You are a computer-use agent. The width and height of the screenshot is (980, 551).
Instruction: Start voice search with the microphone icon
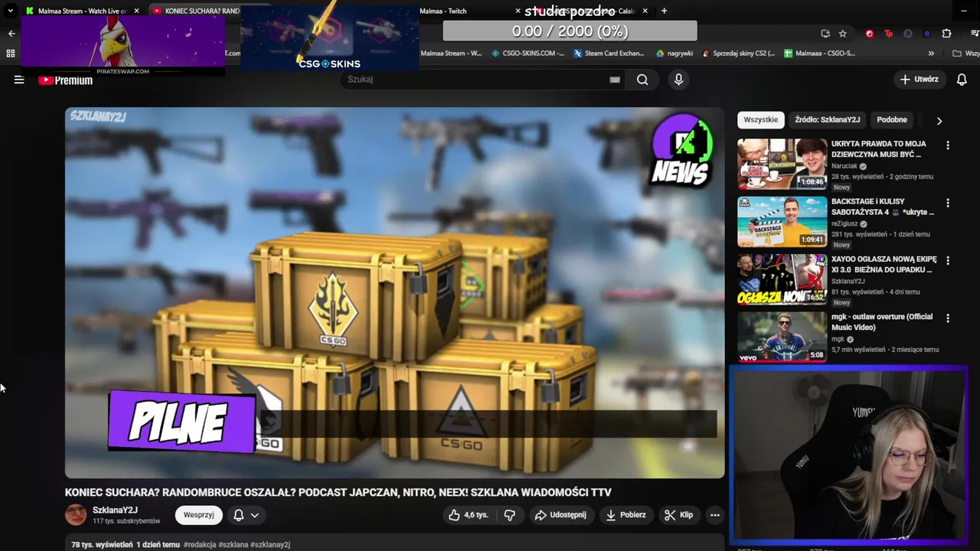[x=678, y=80]
